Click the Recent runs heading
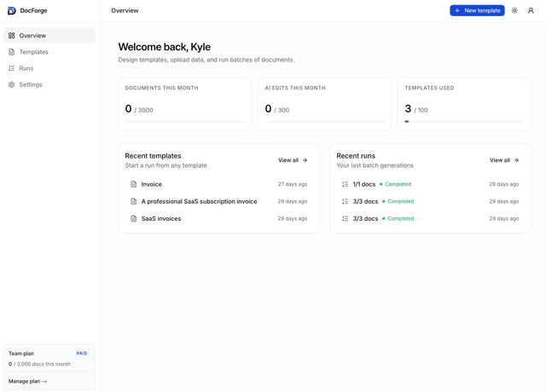 (x=356, y=156)
